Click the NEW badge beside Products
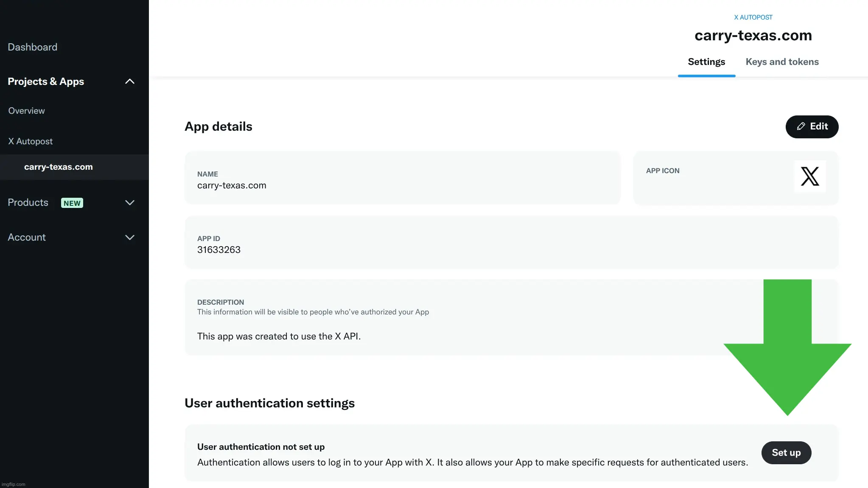 72,203
